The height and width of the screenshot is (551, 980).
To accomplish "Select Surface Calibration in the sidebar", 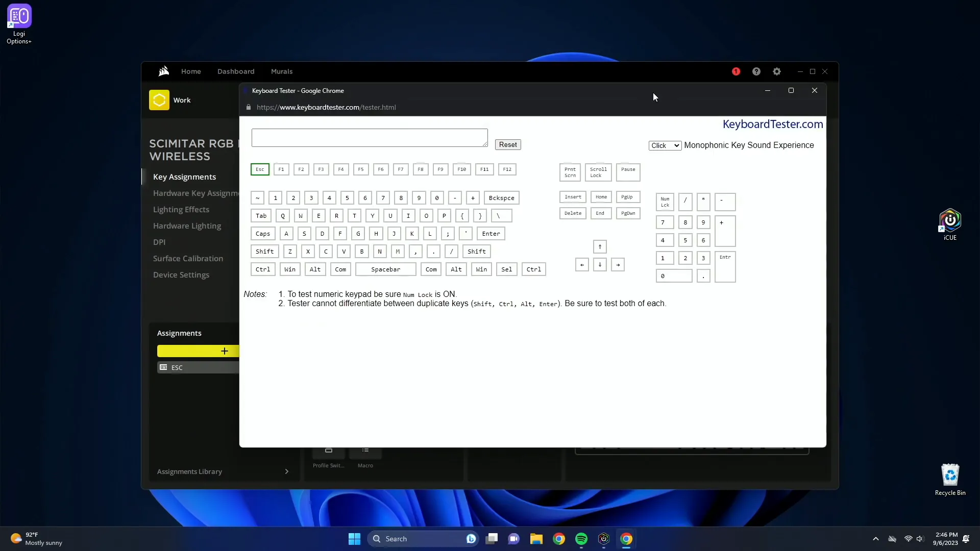I will click(x=188, y=259).
